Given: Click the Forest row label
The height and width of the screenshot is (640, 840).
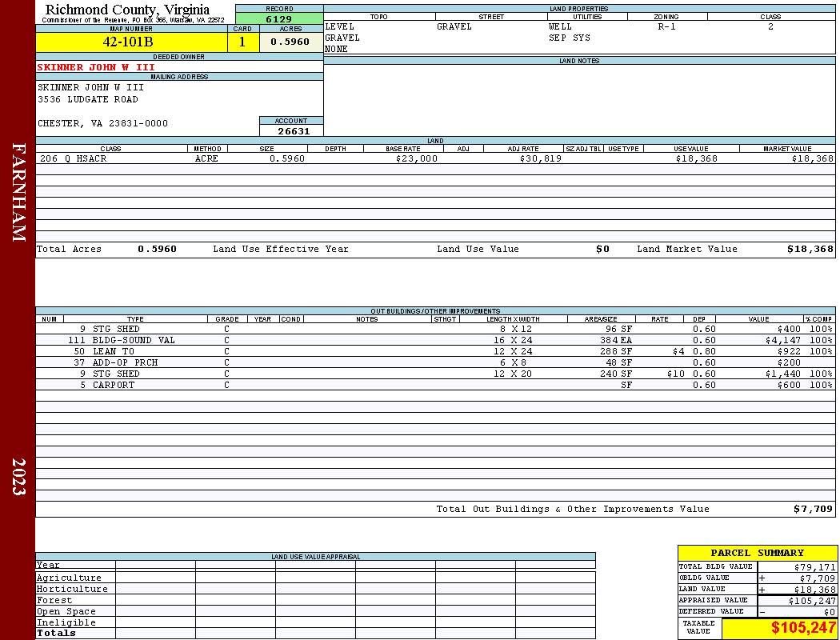Looking at the screenshot, I should coord(54,600).
